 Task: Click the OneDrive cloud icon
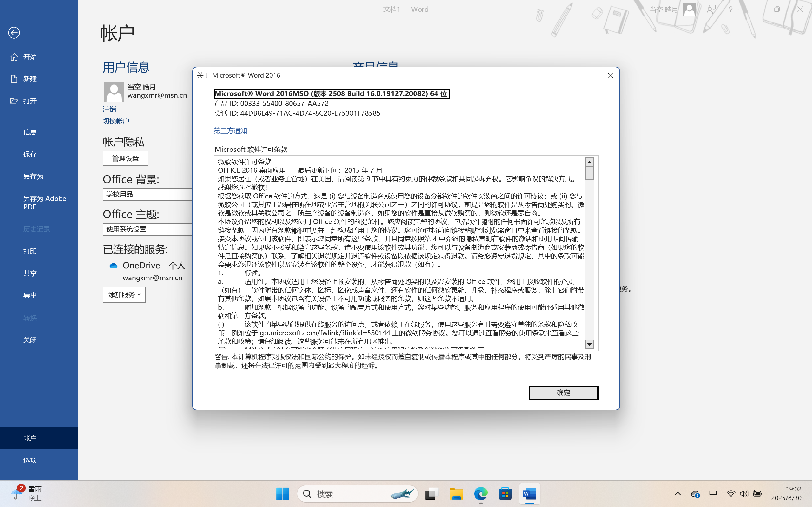pos(114,266)
